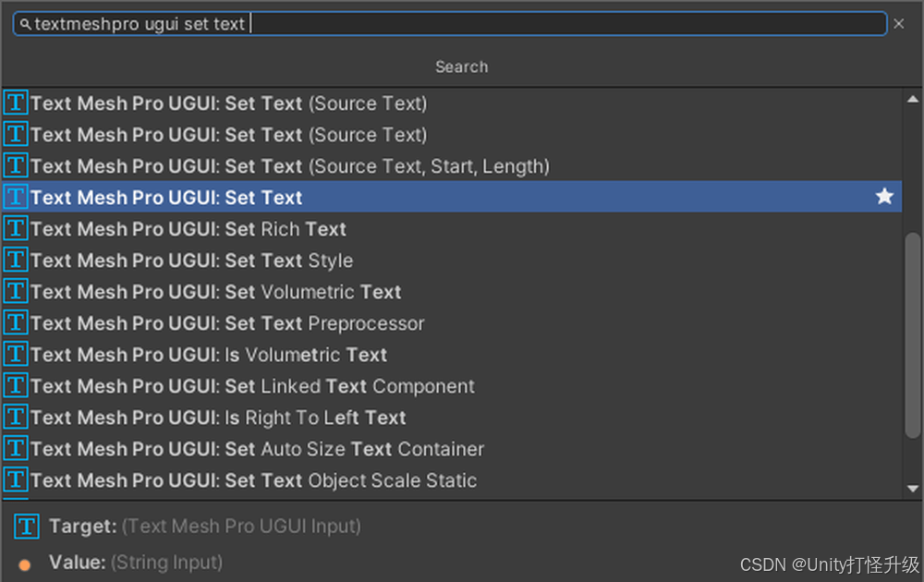This screenshot has width=924, height=582.
Task: Click the magnifier icon in search field
Action: coord(27,25)
